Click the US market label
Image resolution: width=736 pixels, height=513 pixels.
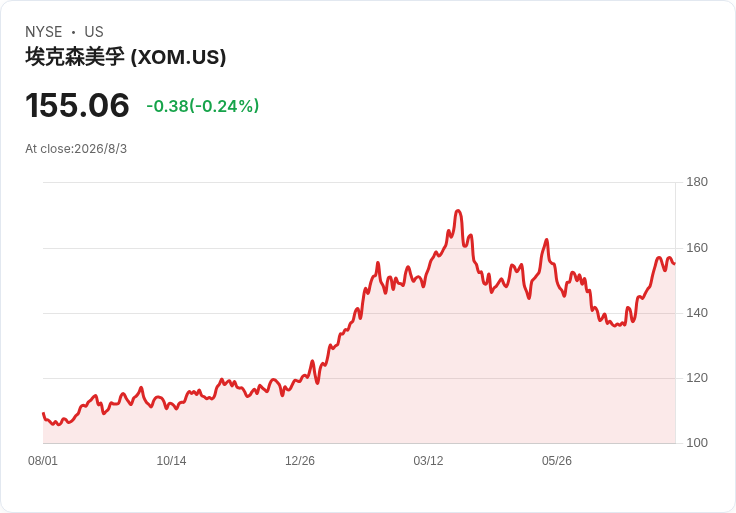click(94, 32)
